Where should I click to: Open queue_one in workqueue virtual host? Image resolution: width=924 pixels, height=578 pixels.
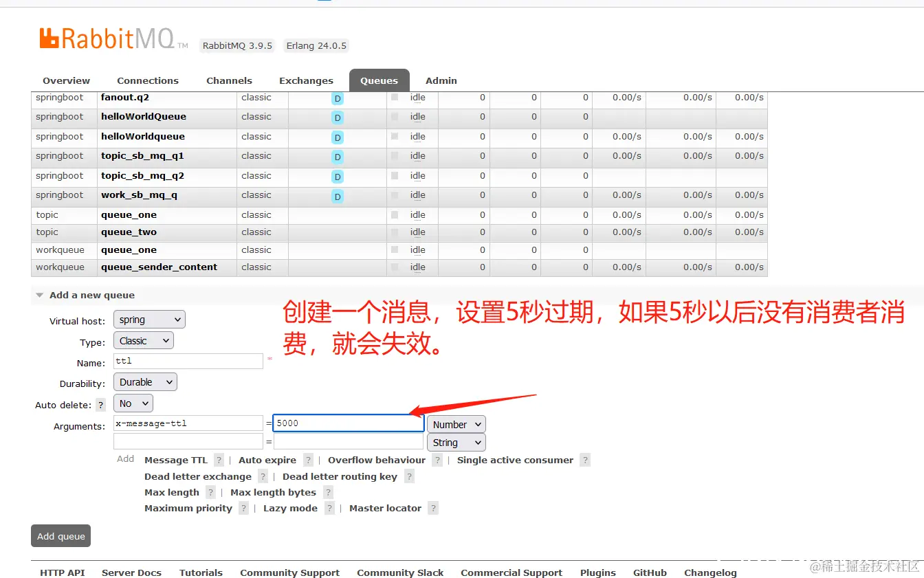pos(129,249)
